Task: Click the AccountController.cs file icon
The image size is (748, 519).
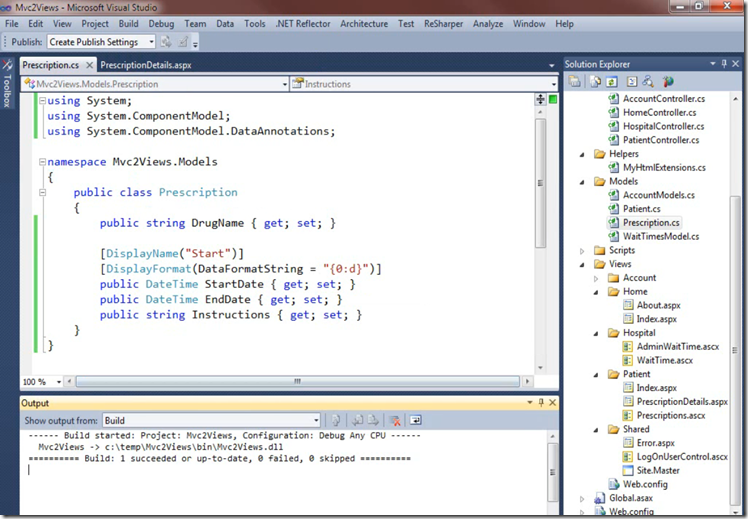Action: point(613,99)
